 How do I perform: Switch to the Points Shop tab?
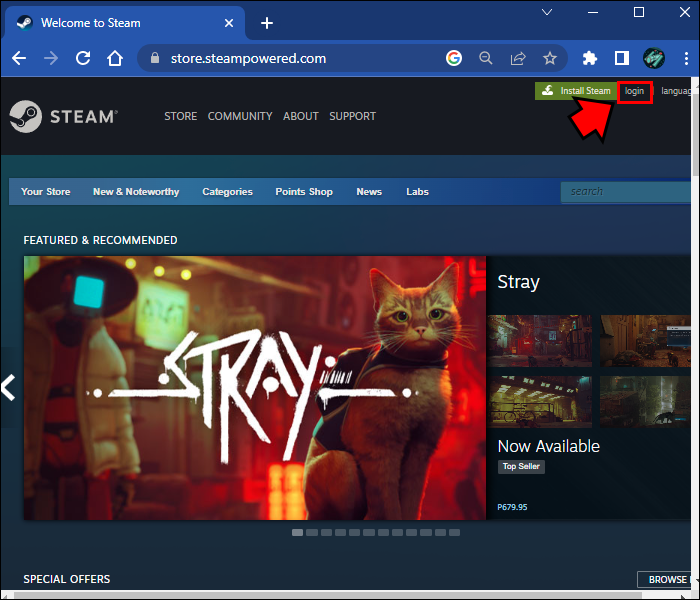pyautogui.click(x=304, y=192)
